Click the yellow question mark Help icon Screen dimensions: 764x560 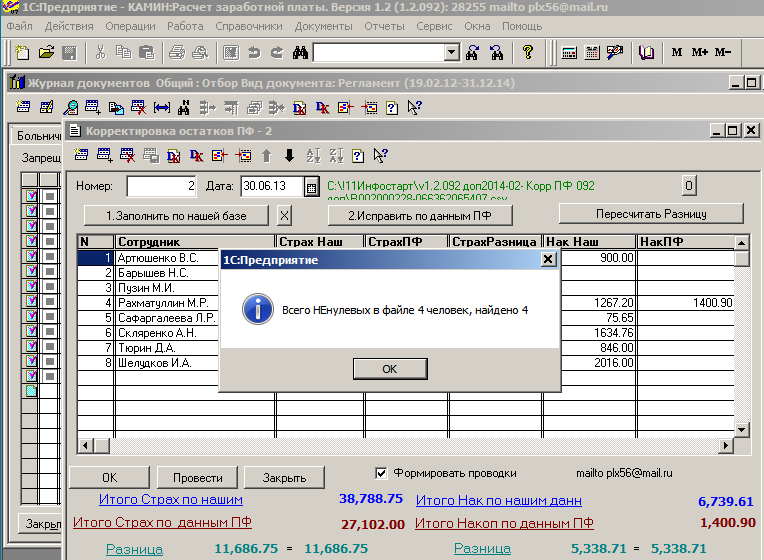click(528, 52)
